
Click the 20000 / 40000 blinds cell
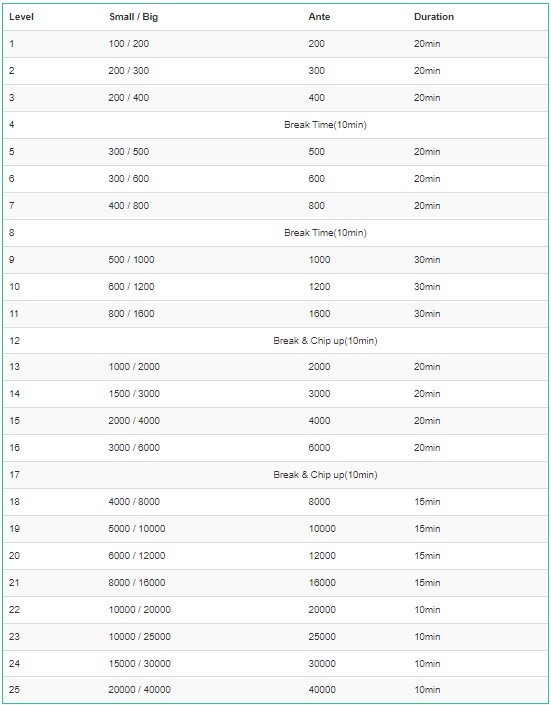139,690
